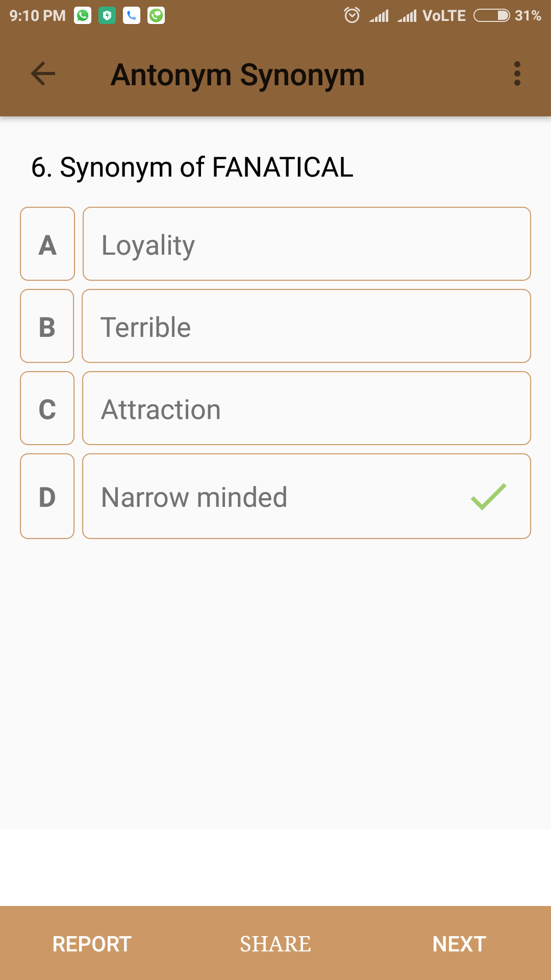This screenshot has height=980, width=551.
Task: Tap the green shield notification icon
Action: (107, 16)
